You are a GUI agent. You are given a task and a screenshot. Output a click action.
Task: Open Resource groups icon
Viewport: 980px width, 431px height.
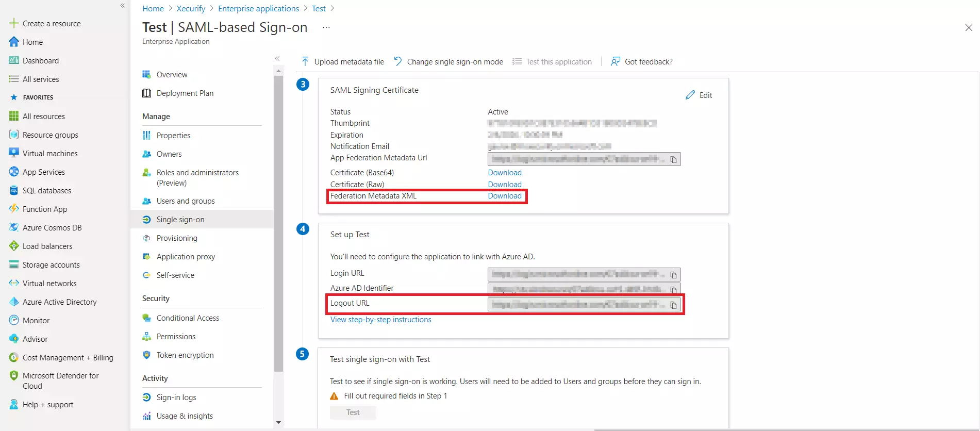(x=14, y=135)
